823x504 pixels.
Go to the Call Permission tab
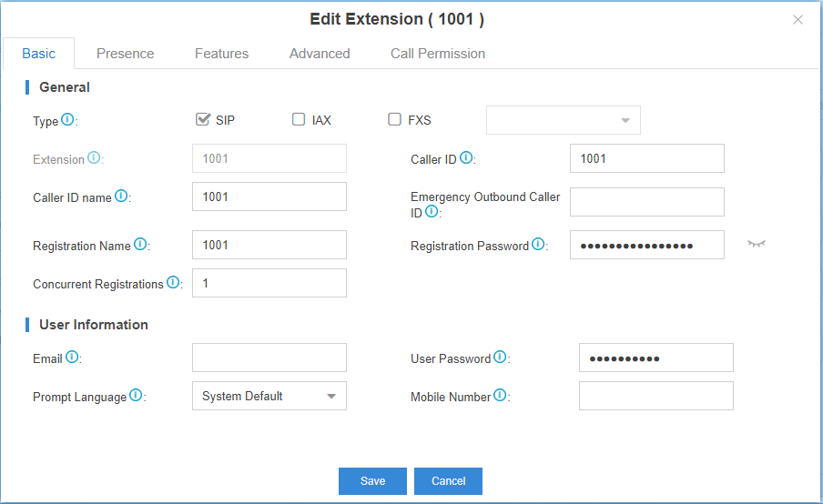[x=438, y=54]
